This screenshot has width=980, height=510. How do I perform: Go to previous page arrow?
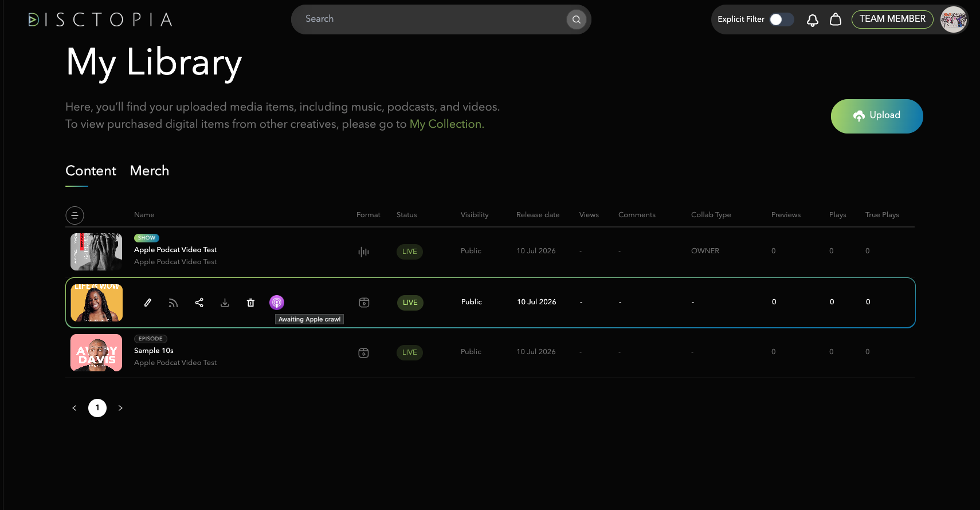(75, 408)
